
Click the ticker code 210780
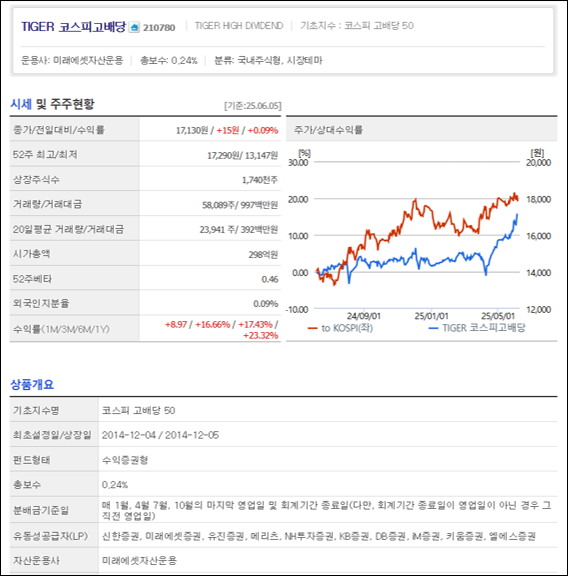[159, 28]
